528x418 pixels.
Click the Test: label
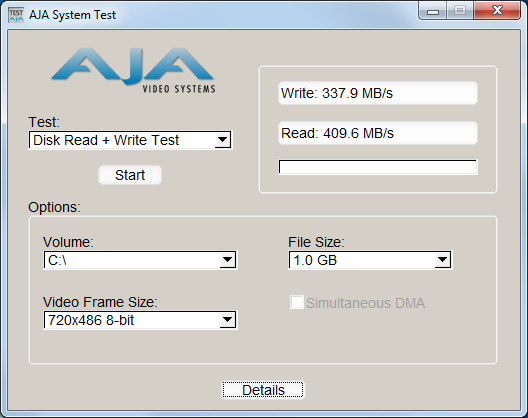[44, 122]
